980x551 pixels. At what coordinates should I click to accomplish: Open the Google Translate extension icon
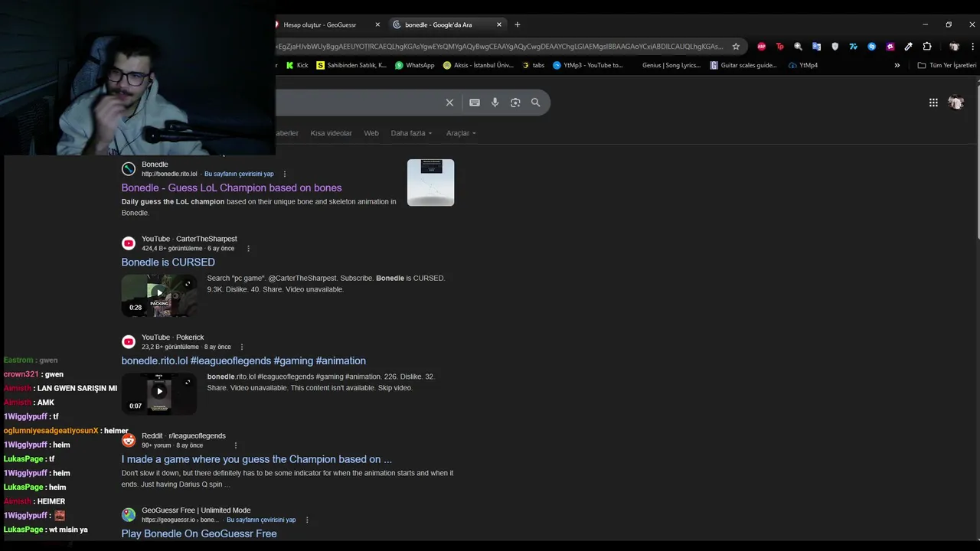(816, 46)
